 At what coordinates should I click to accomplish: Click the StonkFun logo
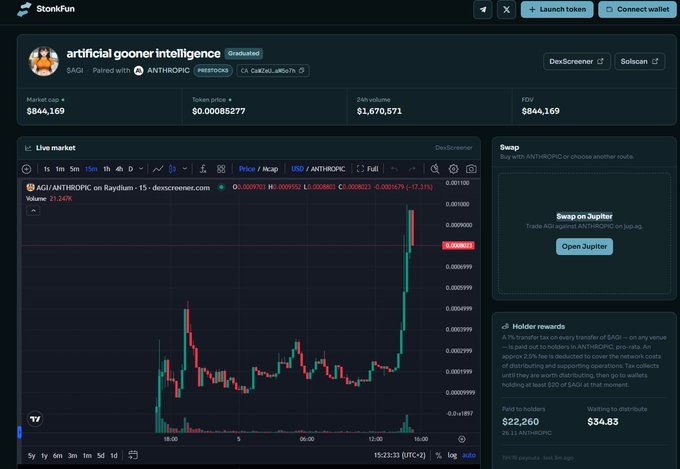[x=46, y=9]
